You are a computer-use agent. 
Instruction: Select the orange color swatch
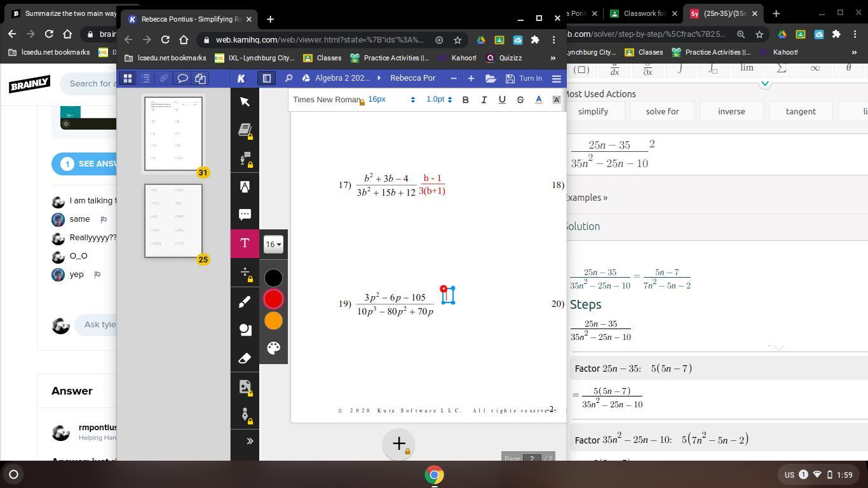tap(273, 321)
